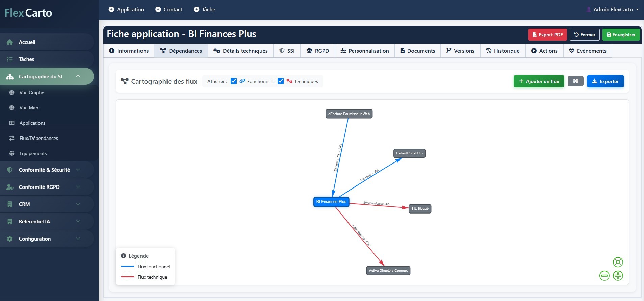Screen dimensions: 644x301
Task: Open the Admin FlexCarto dropdown arrow
Action: 637,9
